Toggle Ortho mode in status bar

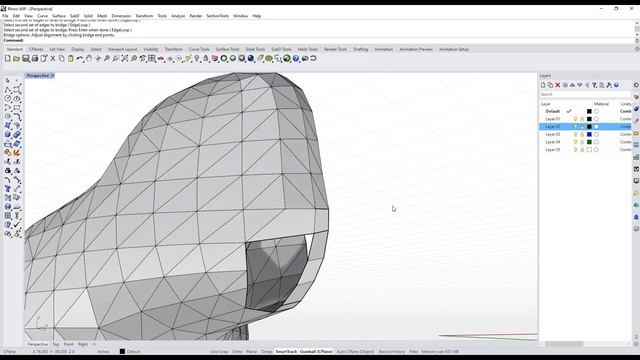[x=237, y=351]
